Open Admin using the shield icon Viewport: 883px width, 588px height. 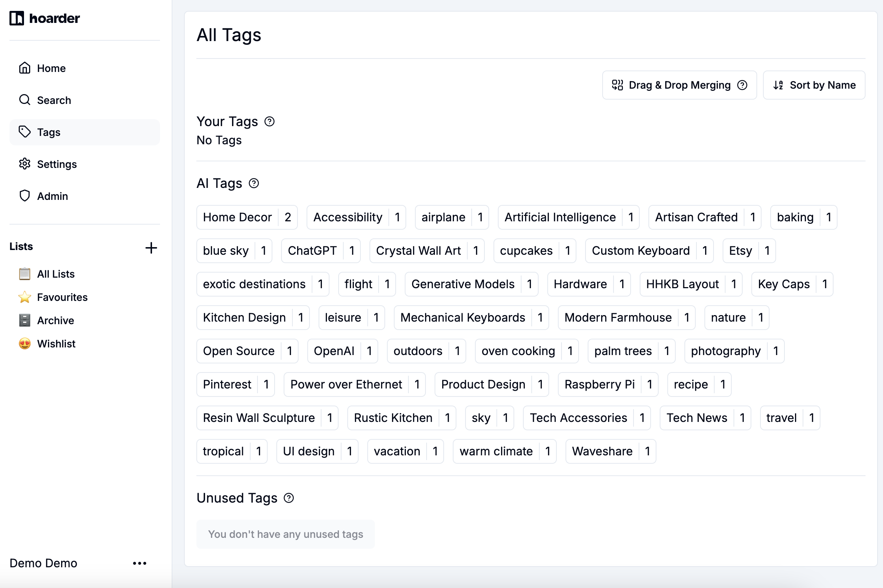tap(24, 196)
